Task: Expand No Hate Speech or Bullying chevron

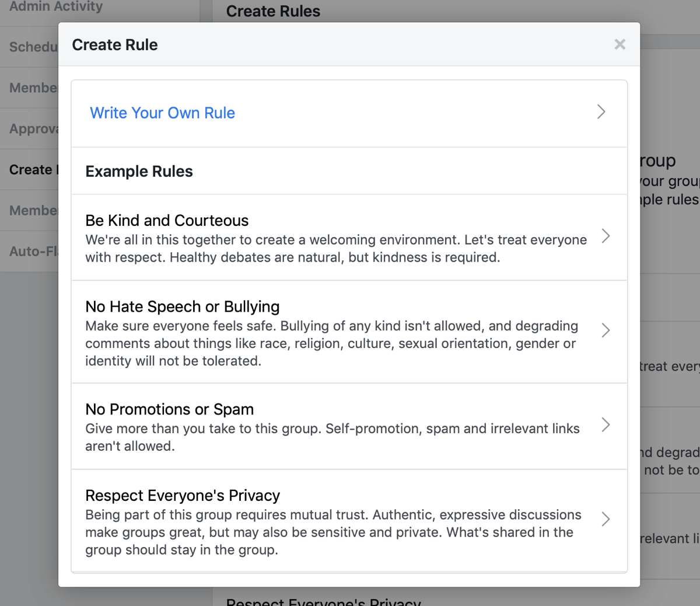Action: click(x=605, y=330)
